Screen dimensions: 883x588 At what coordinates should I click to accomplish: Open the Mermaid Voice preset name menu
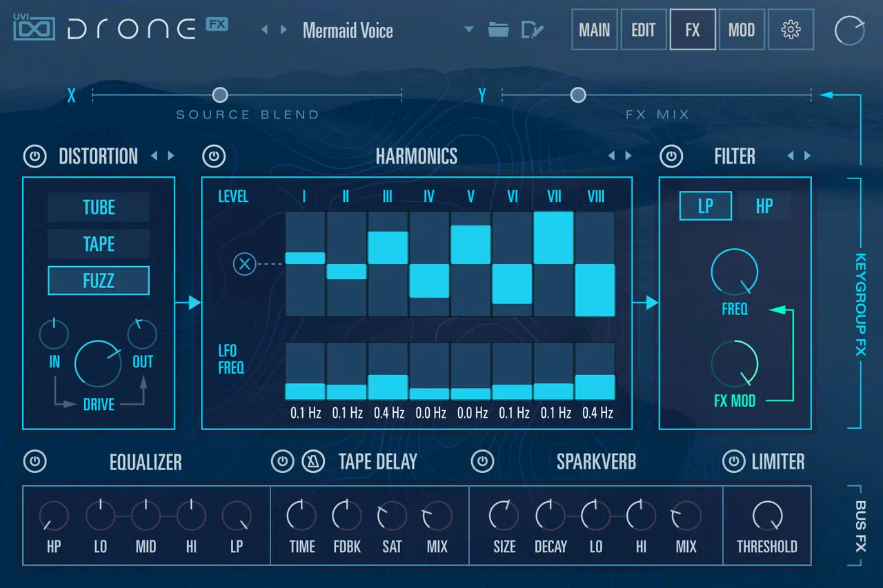[348, 30]
